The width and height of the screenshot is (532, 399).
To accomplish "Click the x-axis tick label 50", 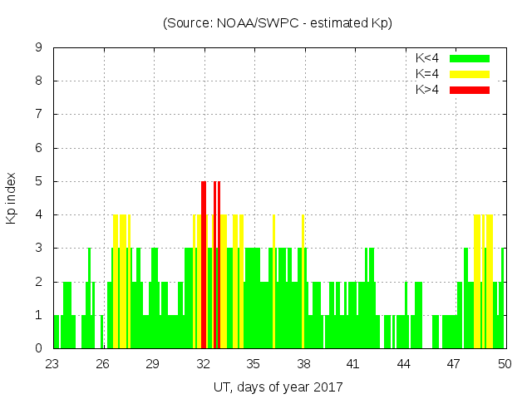I will click(505, 364).
